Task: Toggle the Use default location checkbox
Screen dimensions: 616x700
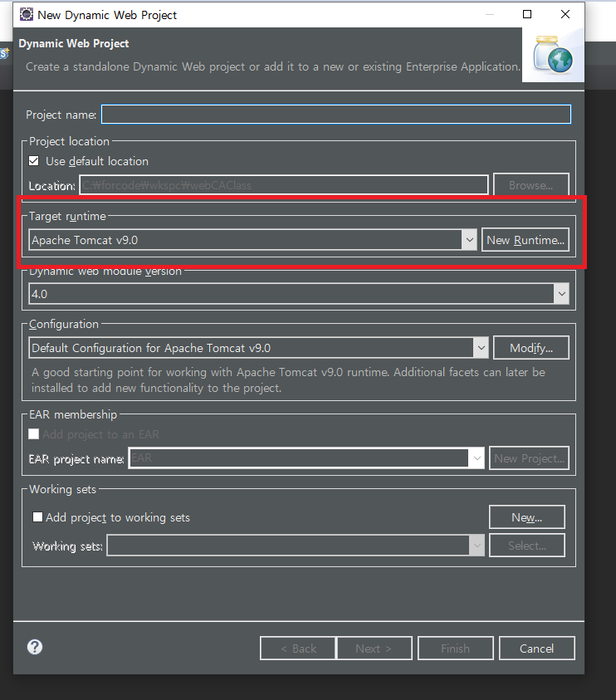Action: tap(34, 161)
